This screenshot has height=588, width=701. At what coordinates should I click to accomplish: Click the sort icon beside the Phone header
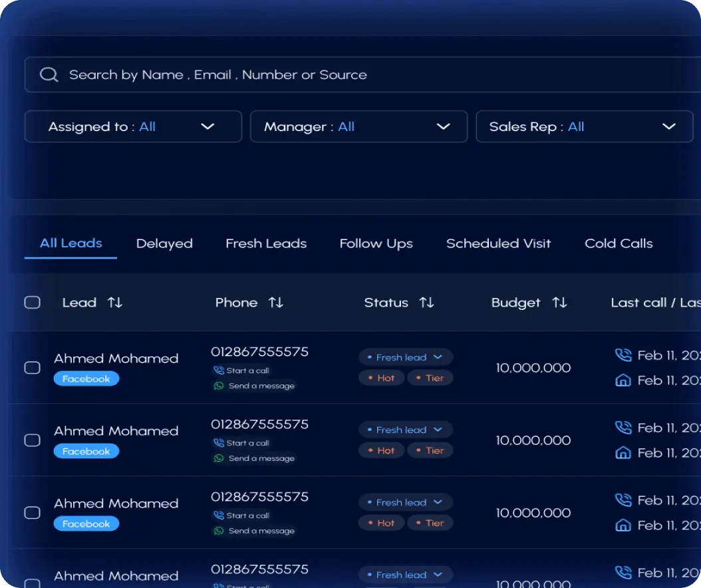pos(277,302)
